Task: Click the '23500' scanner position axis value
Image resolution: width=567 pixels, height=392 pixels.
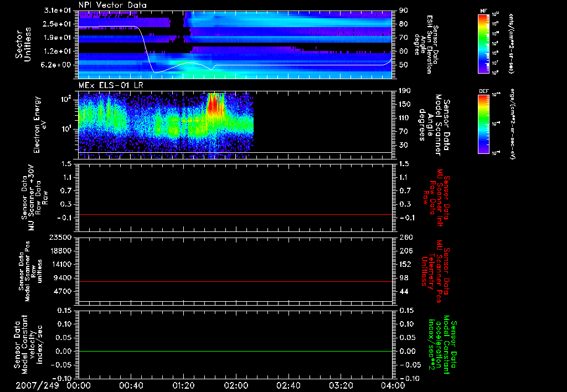Action: click(x=60, y=237)
